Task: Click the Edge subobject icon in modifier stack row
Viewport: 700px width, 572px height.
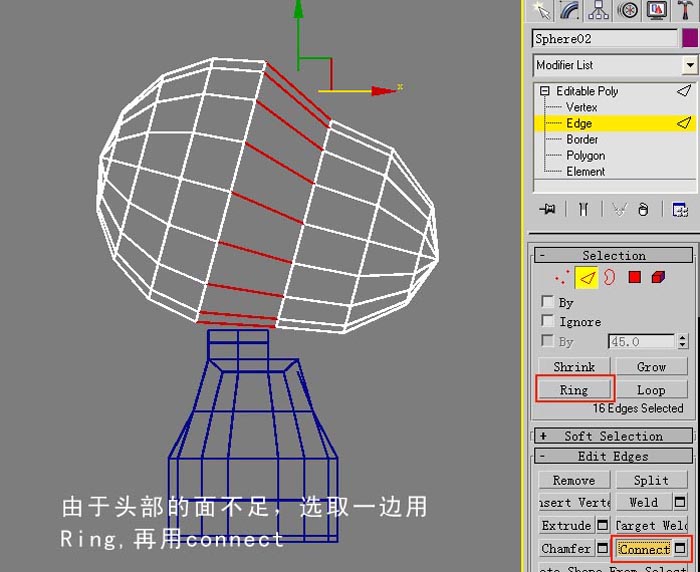Action: (x=683, y=122)
